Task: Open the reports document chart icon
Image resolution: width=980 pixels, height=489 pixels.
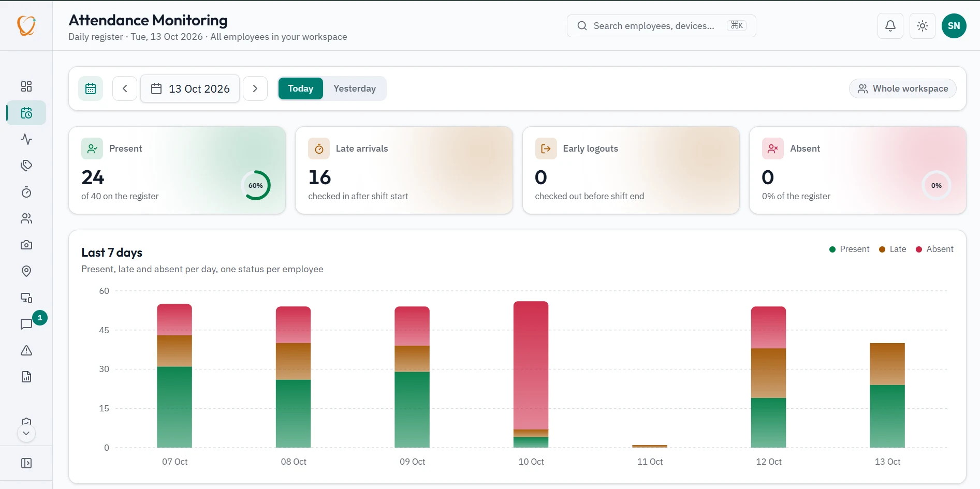Action: (26, 377)
